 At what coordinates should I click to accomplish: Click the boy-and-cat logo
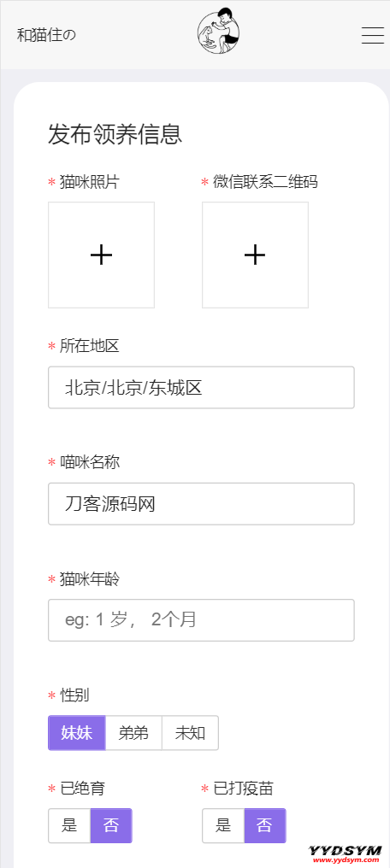218,32
